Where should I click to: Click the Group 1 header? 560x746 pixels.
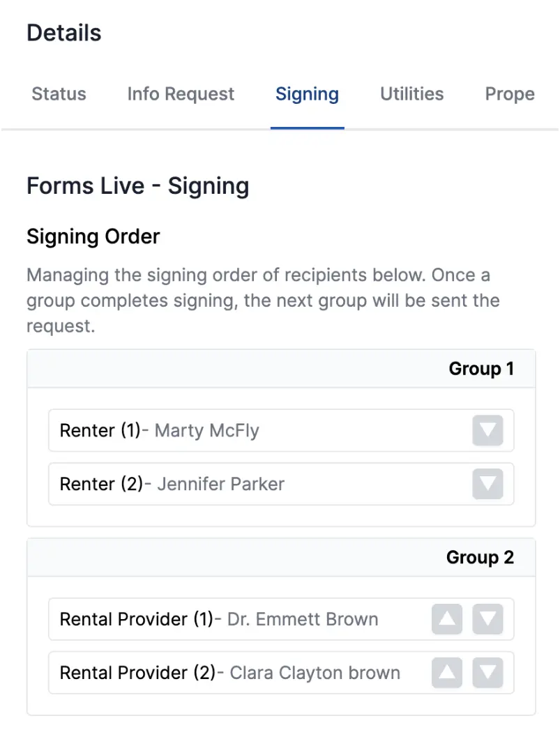[481, 368]
